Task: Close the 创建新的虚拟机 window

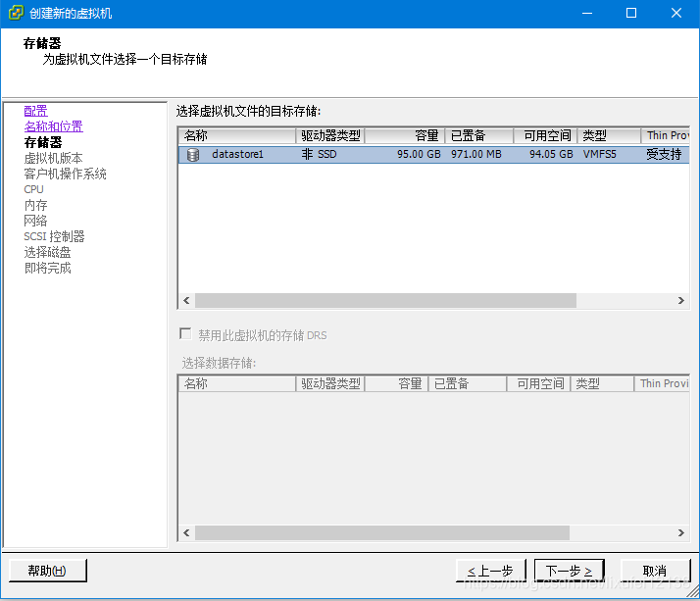Action: pos(676,13)
